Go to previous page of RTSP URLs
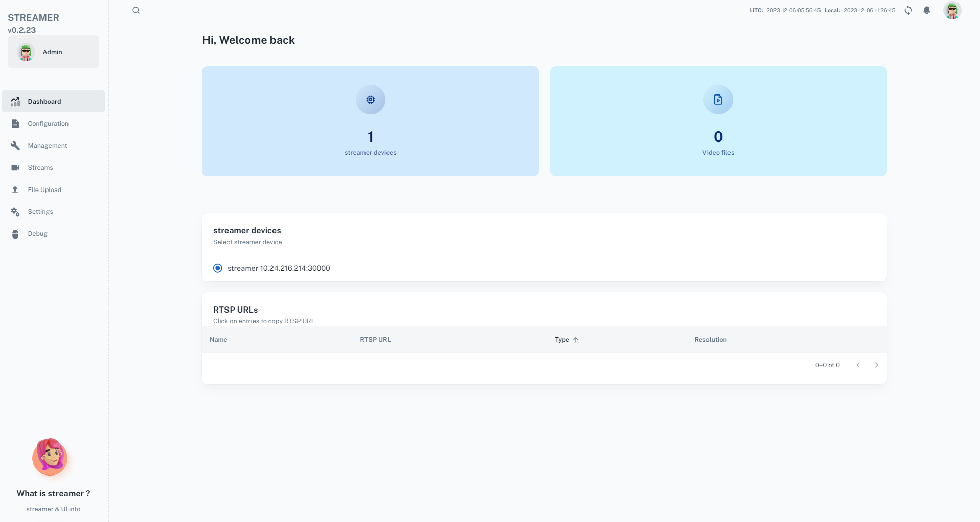This screenshot has height=522, width=980. 858,365
